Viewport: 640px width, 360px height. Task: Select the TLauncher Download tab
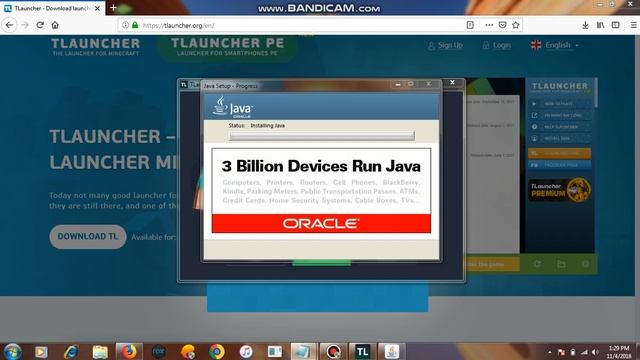[53, 8]
